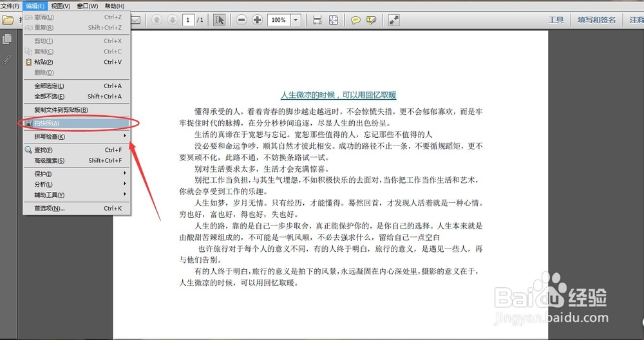Open the 视图(V) menu

[61, 6]
